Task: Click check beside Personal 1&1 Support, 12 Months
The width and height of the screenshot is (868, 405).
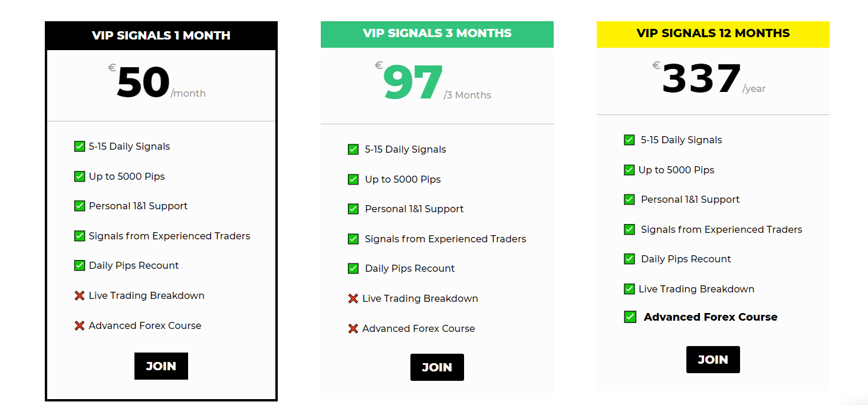Action: coord(629,199)
